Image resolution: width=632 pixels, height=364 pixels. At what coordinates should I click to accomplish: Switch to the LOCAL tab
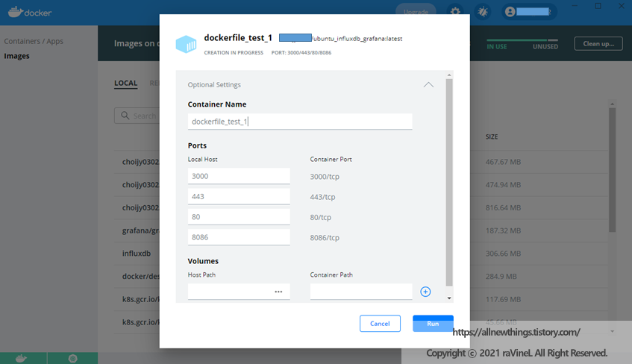tap(126, 83)
